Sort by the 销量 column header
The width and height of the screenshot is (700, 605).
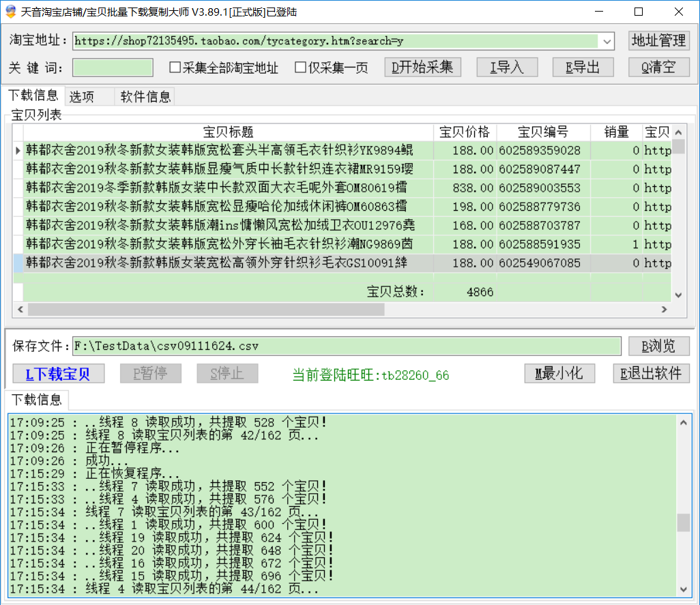[x=616, y=132]
